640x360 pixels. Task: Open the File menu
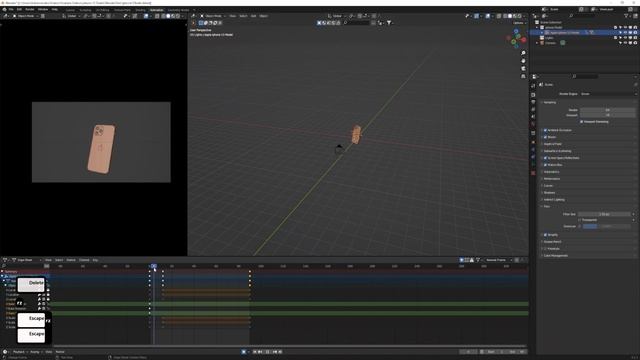pyautogui.click(x=11, y=9)
